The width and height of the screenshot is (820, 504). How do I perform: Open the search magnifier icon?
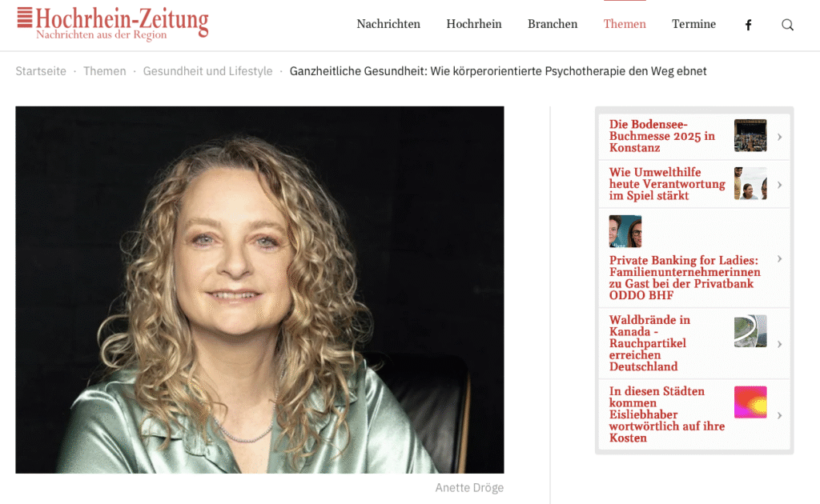[x=788, y=25]
